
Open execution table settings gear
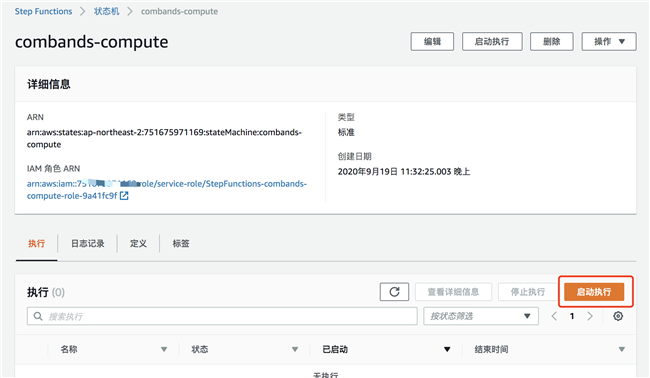click(618, 316)
